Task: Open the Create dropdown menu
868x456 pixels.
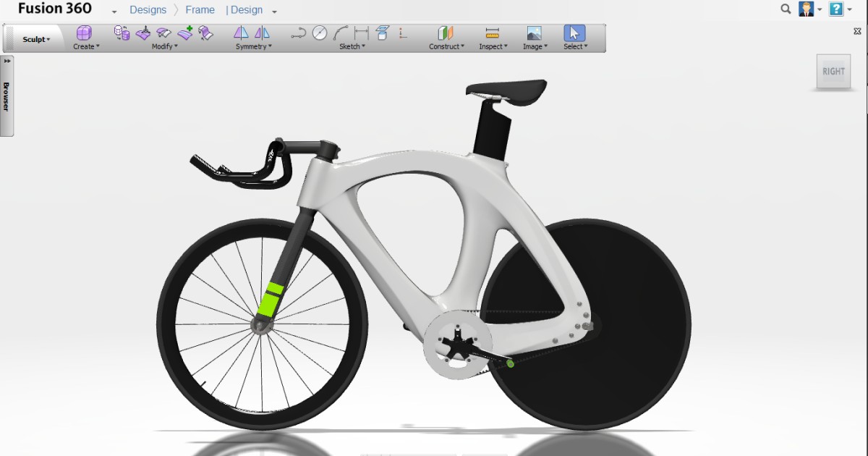Action: point(85,46)
